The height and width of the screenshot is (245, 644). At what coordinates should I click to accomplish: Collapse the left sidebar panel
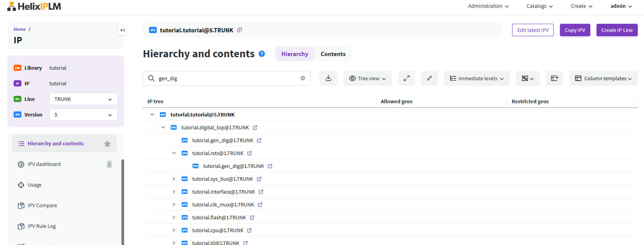pos(123,30)
